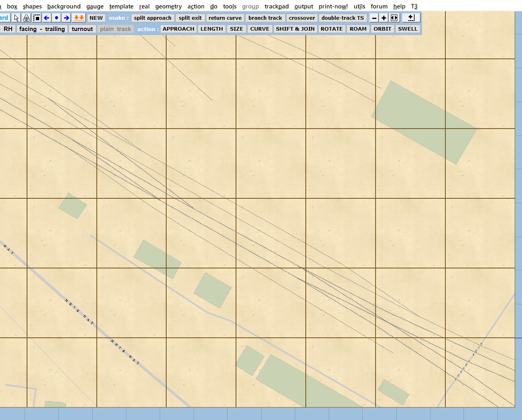Activate the LENGTH mouse action

pyautogui.click(x=212, y=29)
